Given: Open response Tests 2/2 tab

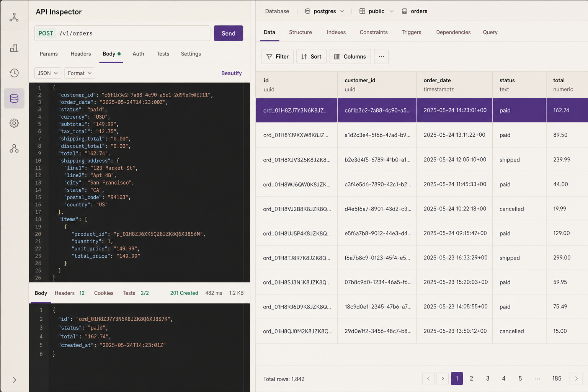Looking at the screenshot, I should [x=136, y=293].
